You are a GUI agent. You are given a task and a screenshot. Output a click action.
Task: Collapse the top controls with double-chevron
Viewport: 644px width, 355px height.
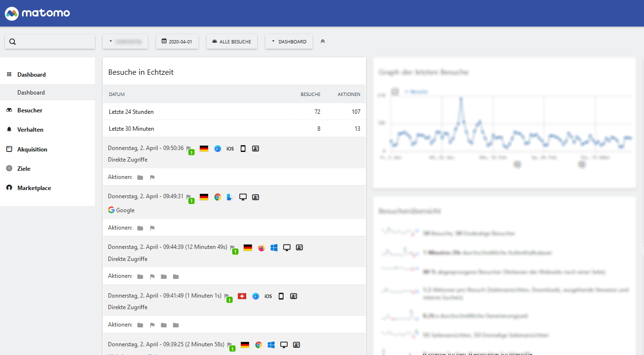pos(323,41)
